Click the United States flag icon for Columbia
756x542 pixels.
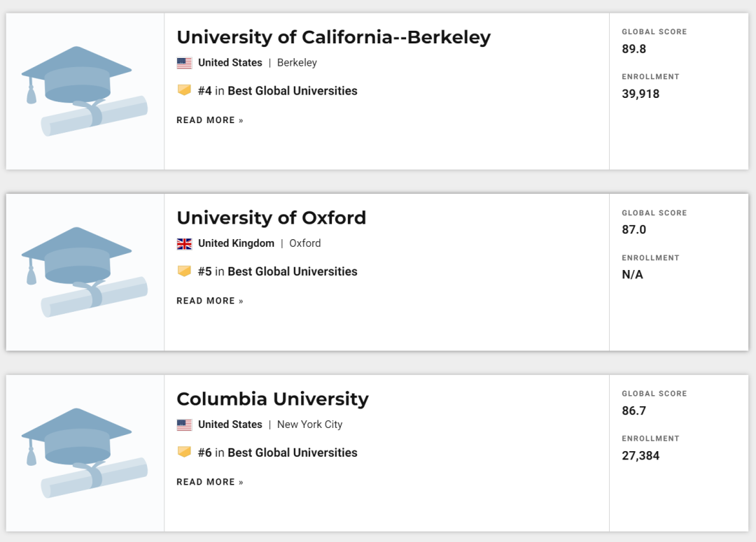184,425
